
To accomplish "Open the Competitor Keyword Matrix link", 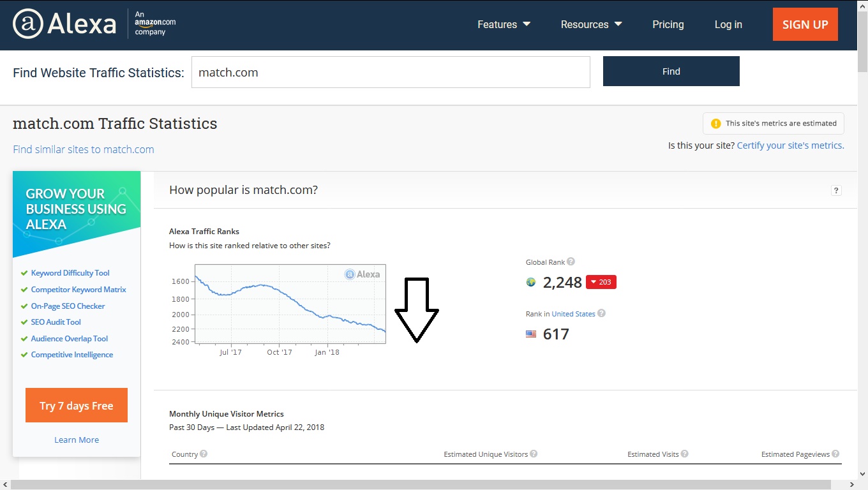I will [79, 290].
